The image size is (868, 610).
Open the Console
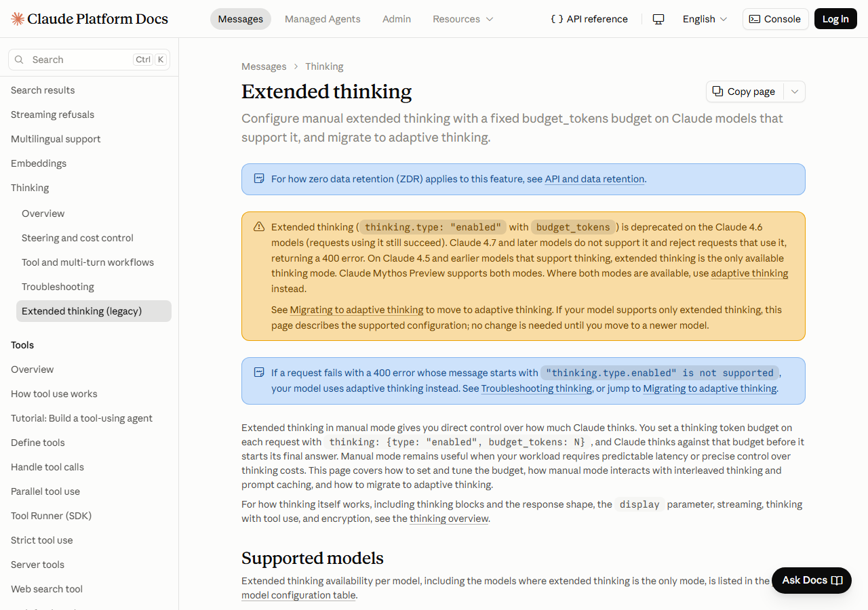tap(775, 19)
